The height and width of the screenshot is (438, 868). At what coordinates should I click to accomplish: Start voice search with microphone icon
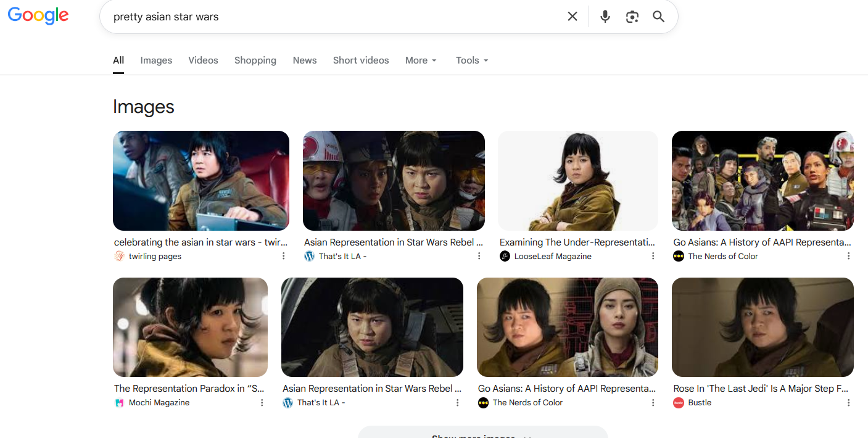605,17
